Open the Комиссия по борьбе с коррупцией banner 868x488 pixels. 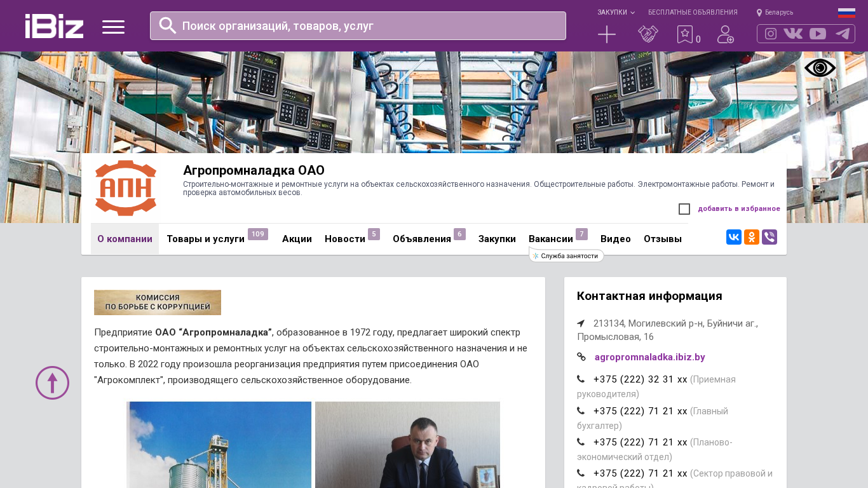click(x=158, y=302)
